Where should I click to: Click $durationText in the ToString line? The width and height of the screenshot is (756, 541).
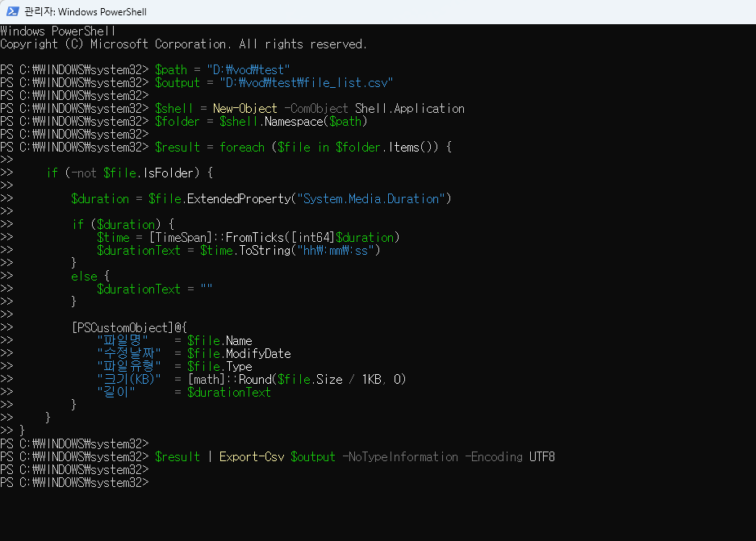(139, 251)
